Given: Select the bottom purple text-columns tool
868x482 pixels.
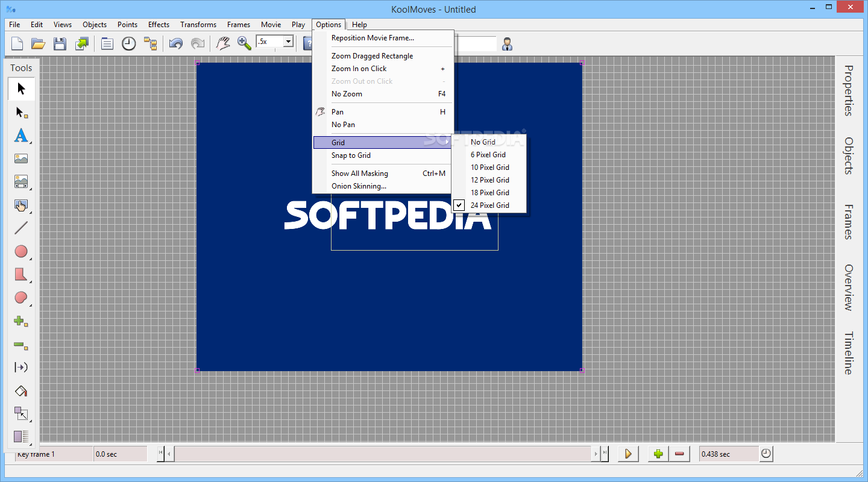Looking at the screenshot, I should 21,437.
